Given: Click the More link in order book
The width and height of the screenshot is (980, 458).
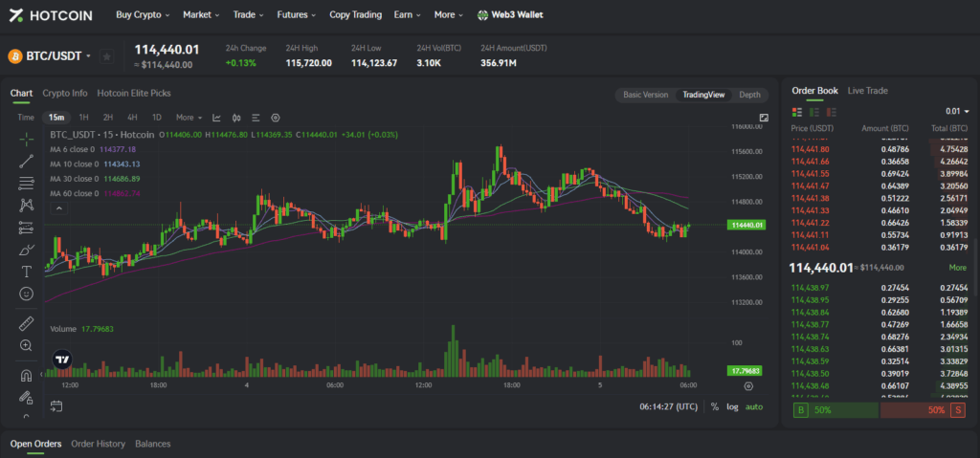Looking at the screenshot, I should 957,268.
